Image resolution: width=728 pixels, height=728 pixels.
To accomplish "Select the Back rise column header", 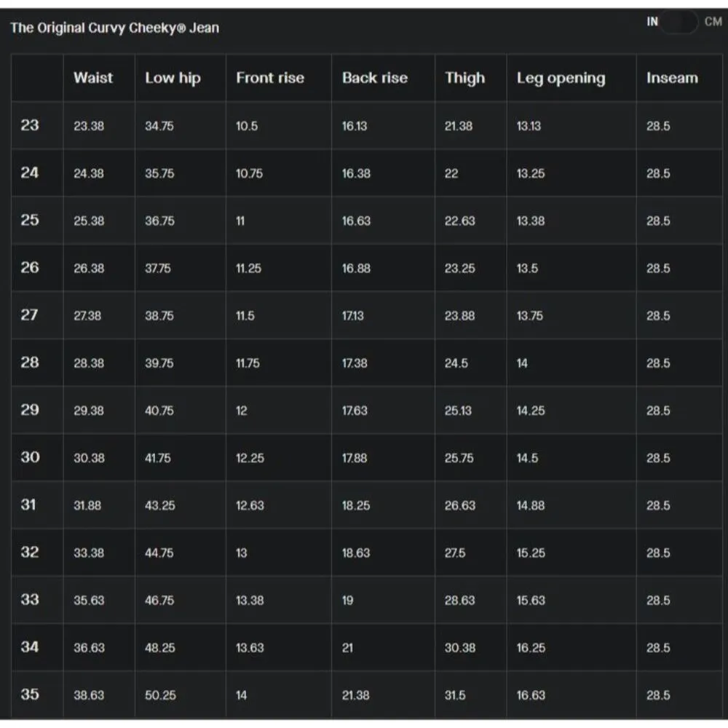I will pyautogui.click(x=375, y=78).
